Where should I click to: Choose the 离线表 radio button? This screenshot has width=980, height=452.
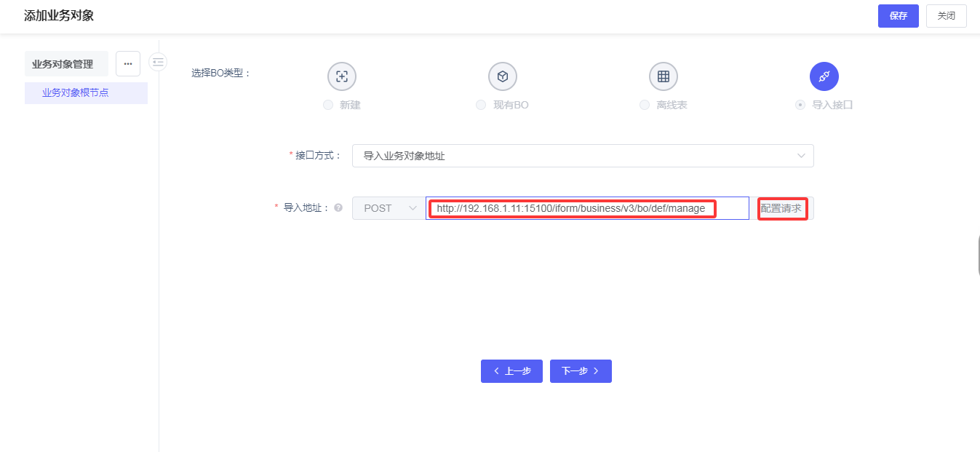click(x=644, y=105)
